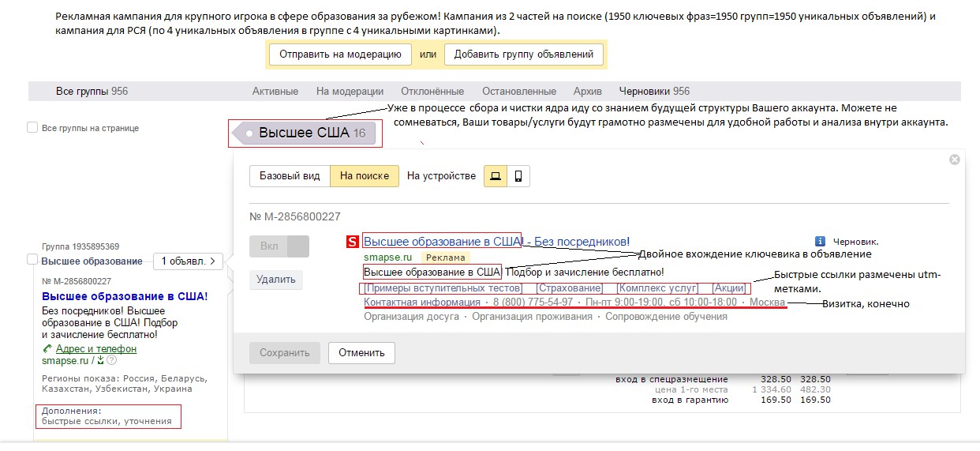Screen dimensions: 980x451
Task: Click the blue info icon beside Черновик
Action: pyautogui.click(x=820, y=242)
